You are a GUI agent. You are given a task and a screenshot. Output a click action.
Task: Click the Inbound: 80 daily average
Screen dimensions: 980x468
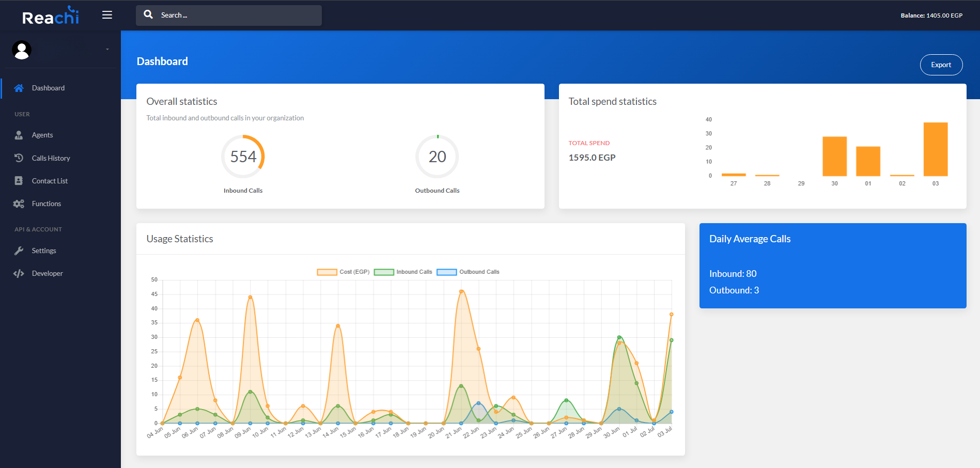point(733,274)
